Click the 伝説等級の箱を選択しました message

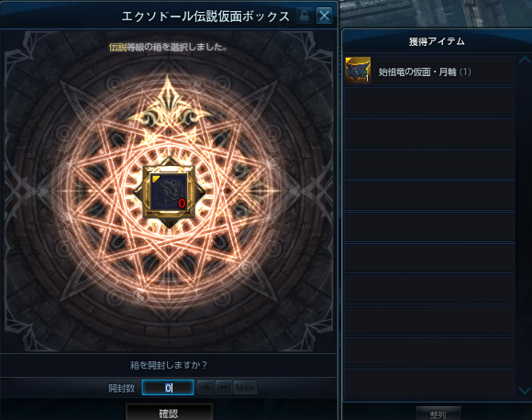168,47
